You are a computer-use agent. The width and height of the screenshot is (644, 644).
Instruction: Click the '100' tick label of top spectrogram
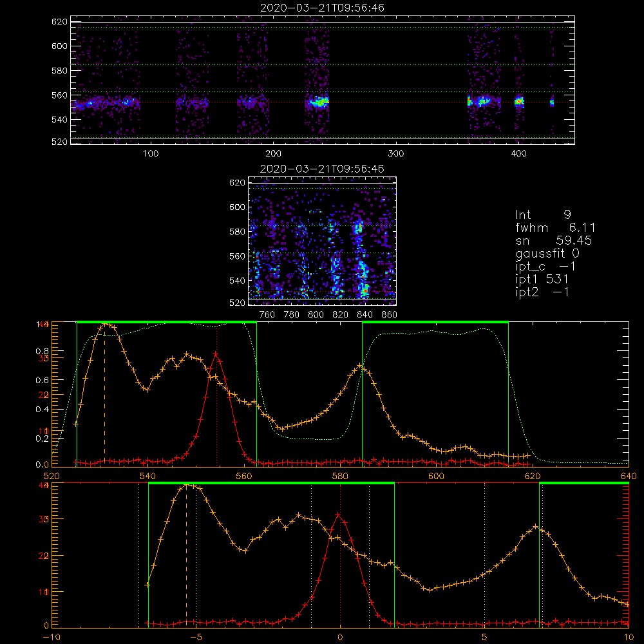point(151,154)
